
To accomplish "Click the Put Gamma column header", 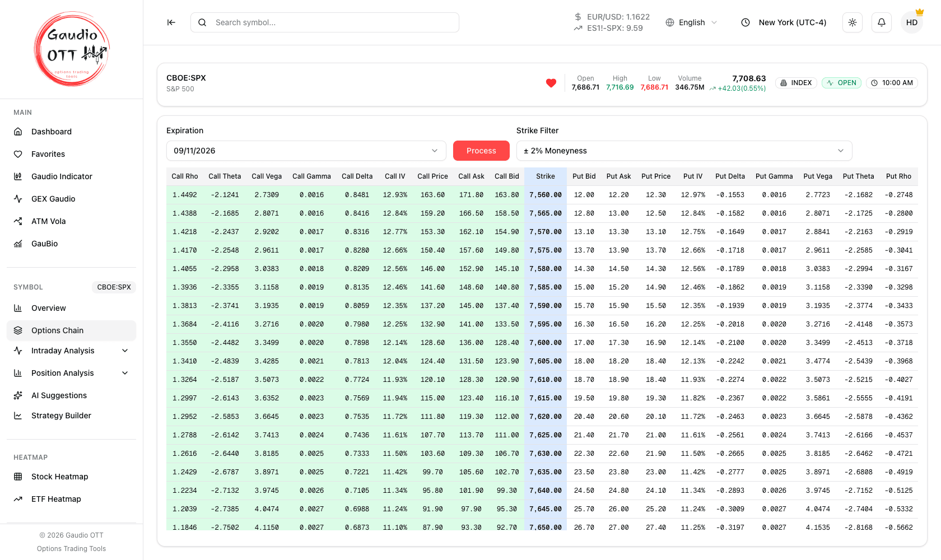I will point(774,176).
